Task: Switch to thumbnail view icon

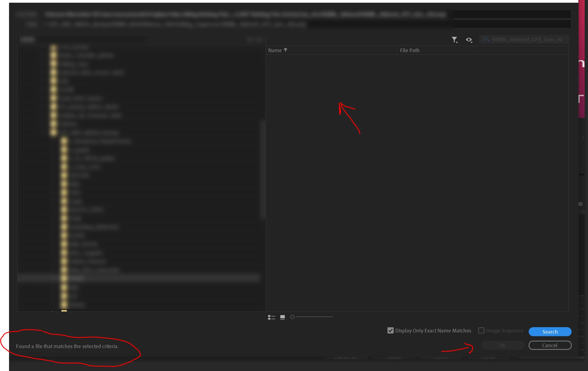Action: 282,317
